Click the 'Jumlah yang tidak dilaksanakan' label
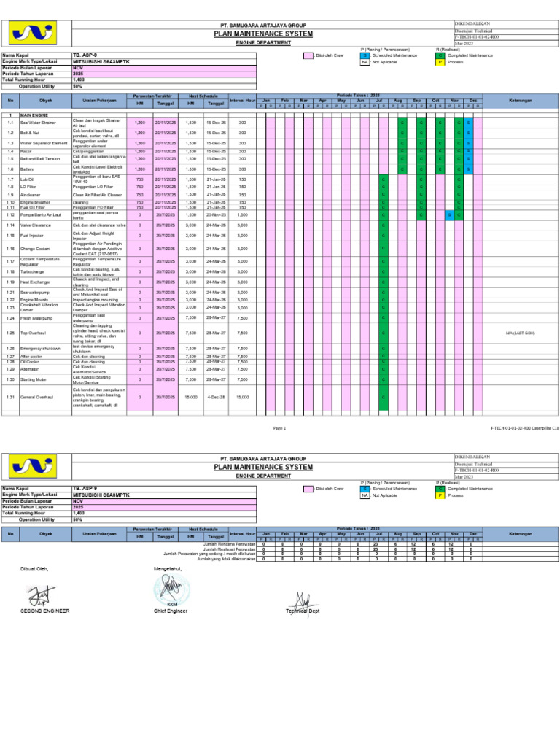Viewport: 560px width, 747px height. click(x=226, y=560)
